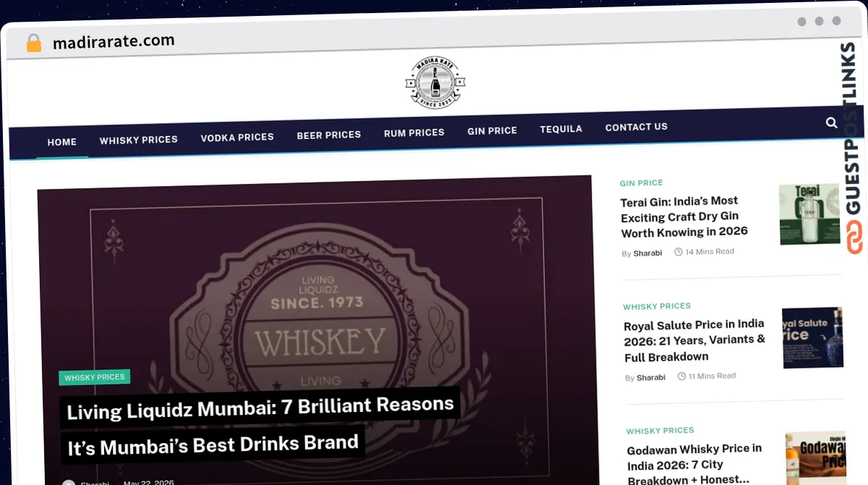Click the 14 Mins Read text
Image resolution: width=868 pixels, height=485 pixels.
(710, 252)
